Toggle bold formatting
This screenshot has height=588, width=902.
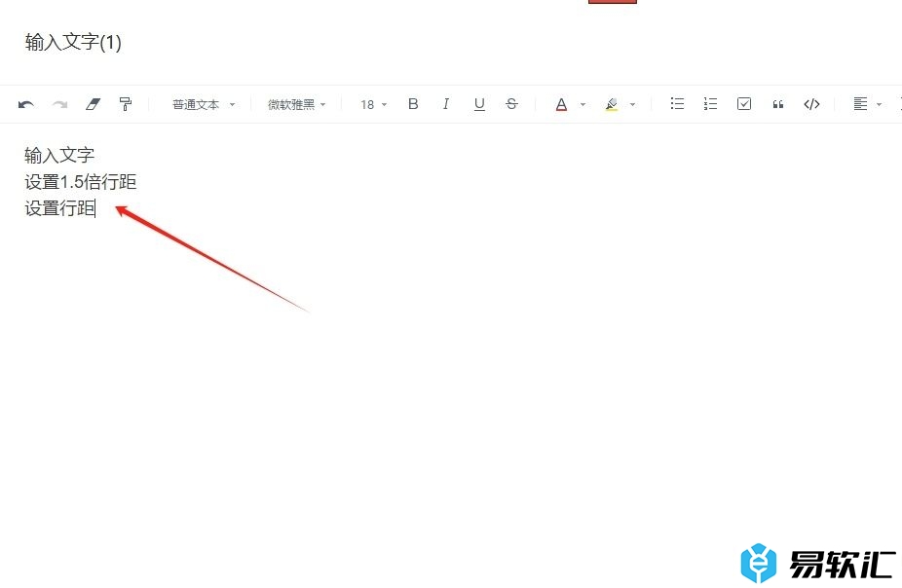[413, 104]
